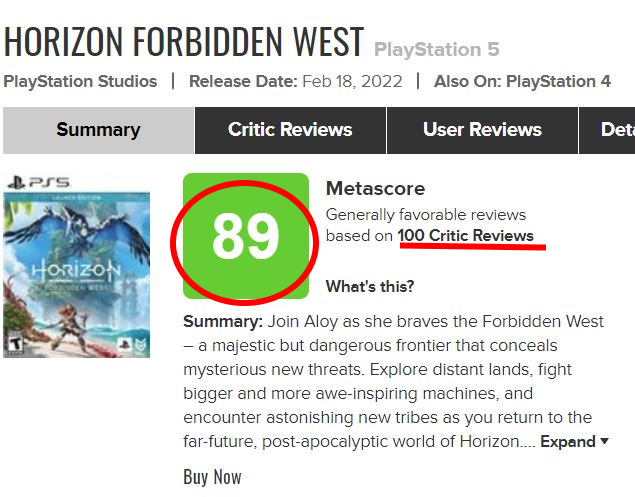This screenshot has height=497, width=635.
Task: Switch to the PlayStation 4 version
Action: (558, 81)
